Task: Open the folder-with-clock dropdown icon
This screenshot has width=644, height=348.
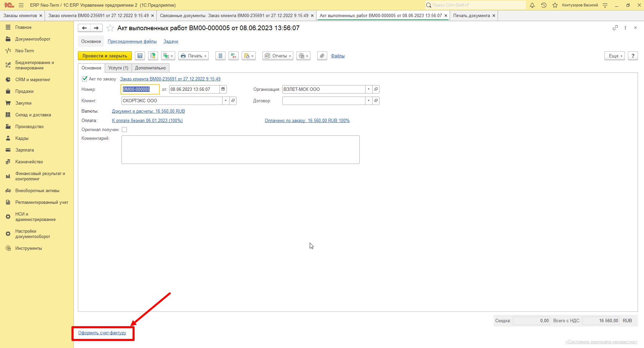Action: pos(249,56)
